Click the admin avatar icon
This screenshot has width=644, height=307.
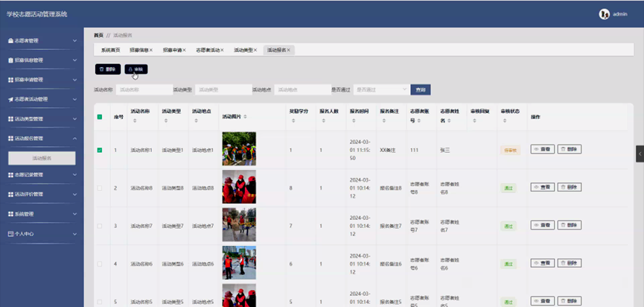click(x=604, y=14)
